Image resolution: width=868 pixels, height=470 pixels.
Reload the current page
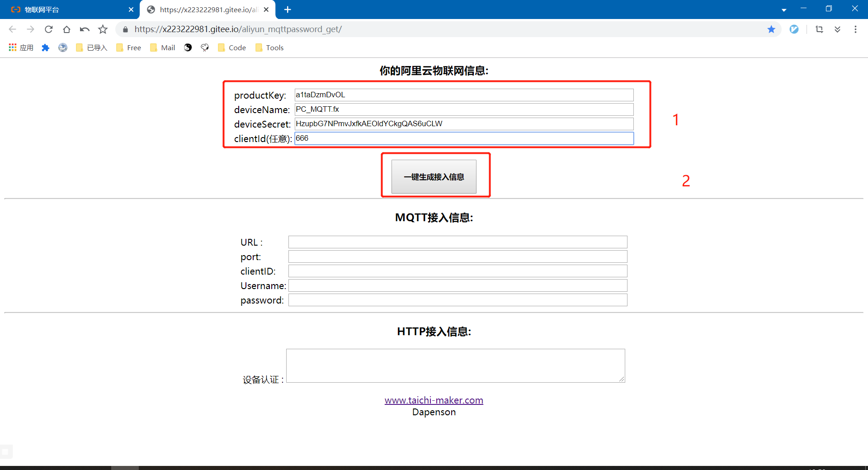pyautogui.click(x=49, y=29)
